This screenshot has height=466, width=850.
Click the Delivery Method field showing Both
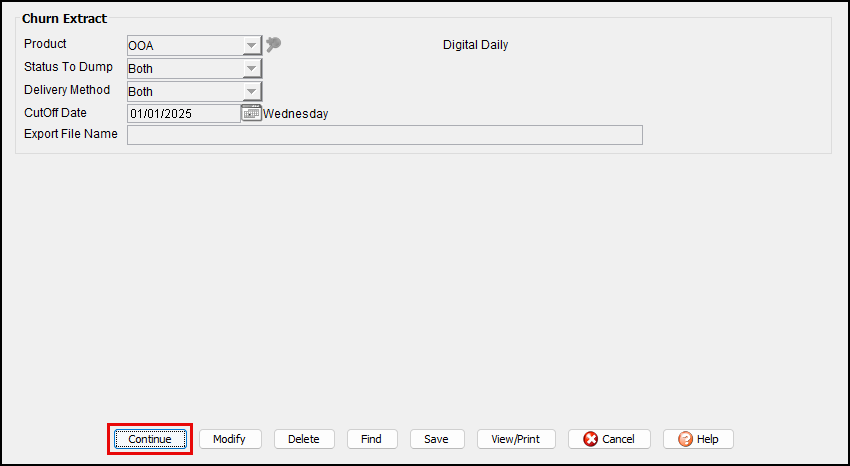pyautogui.click(x=184, y=92)
